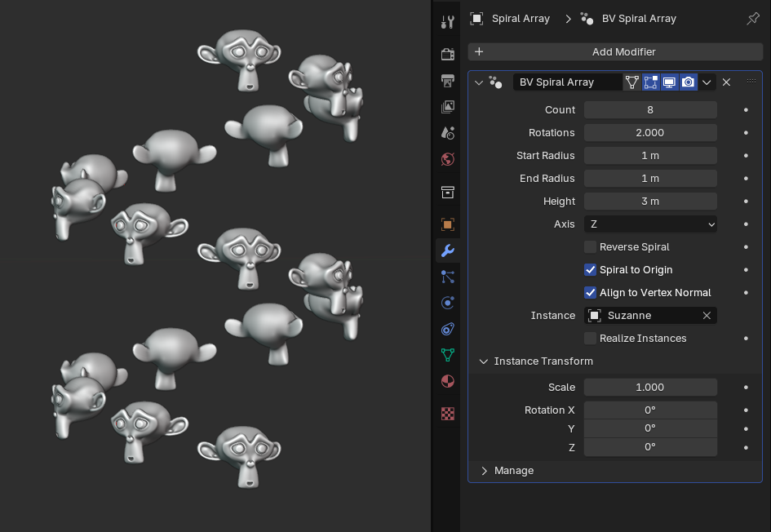This screenshot has height=532, width=771.
Task: Click the animate dot next to Count
Action: pyautogui.click(x=746, y=110)
